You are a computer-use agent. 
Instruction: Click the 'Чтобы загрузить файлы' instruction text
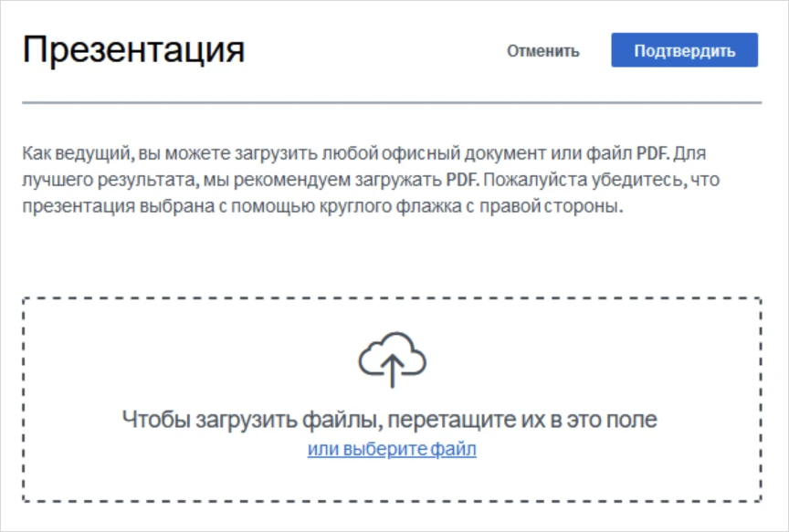[394, 419]
